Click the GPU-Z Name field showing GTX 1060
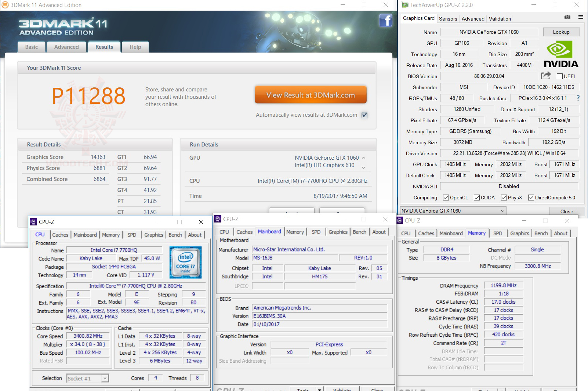The image size is (588, 391). (489, 32)
